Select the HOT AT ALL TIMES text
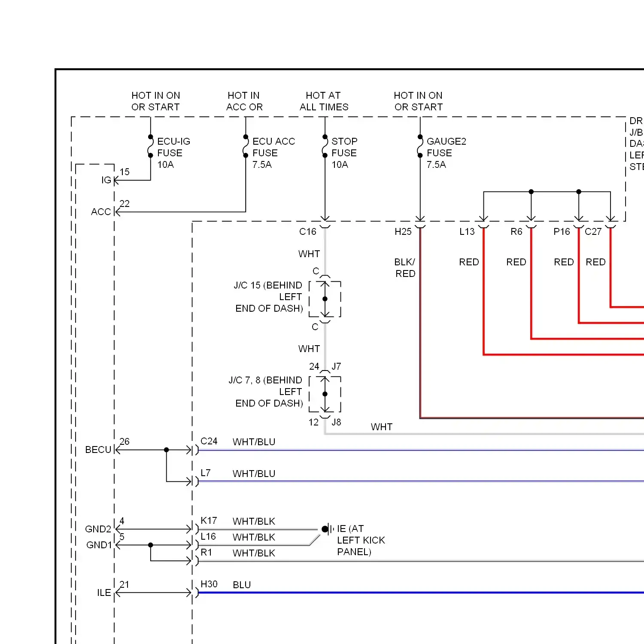 [x=324, y=101]
